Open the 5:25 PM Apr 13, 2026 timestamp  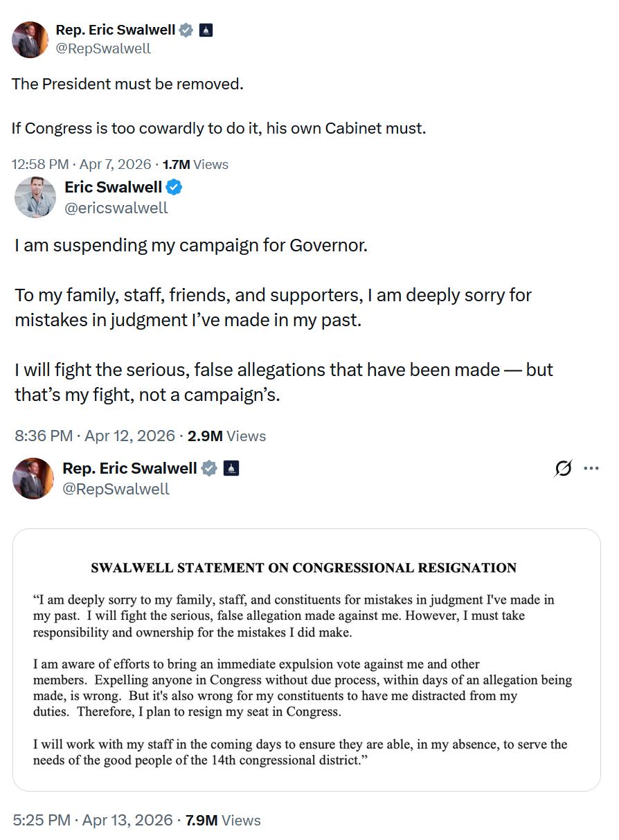[x=93, y=821]
